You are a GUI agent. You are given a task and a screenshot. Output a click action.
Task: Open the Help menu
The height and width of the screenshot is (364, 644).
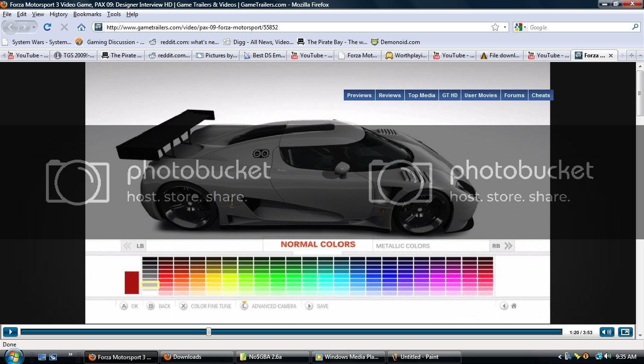[132, 14]
